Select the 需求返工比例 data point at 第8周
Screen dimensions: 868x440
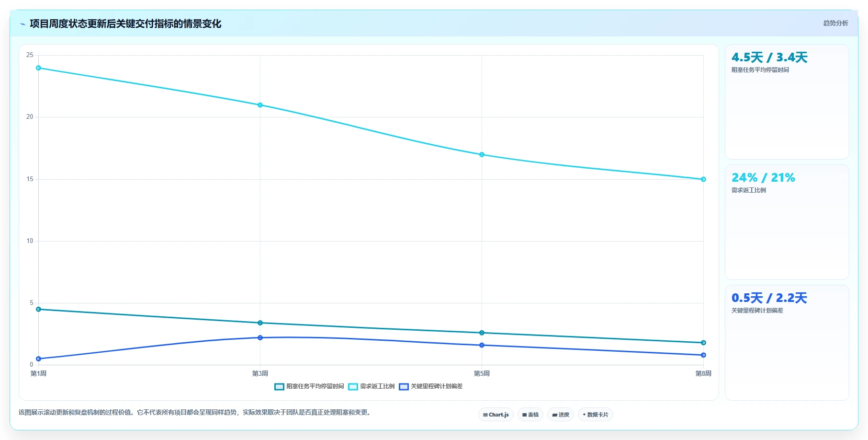[703, 179]
